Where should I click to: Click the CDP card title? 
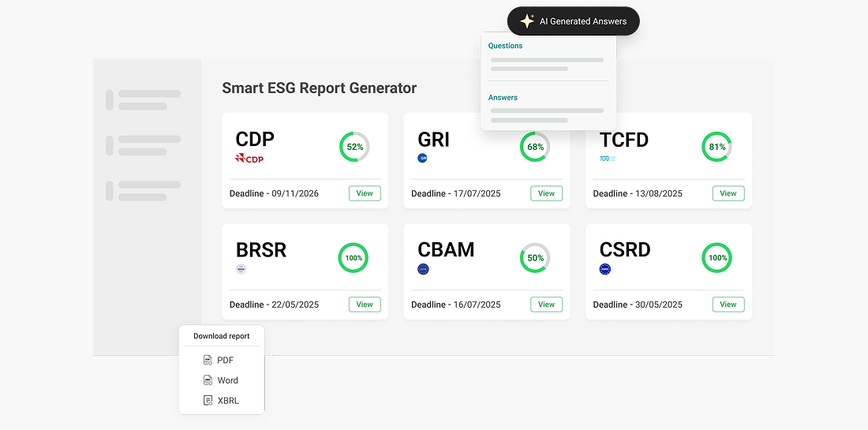pyautogui.click(x=255, y=139)
